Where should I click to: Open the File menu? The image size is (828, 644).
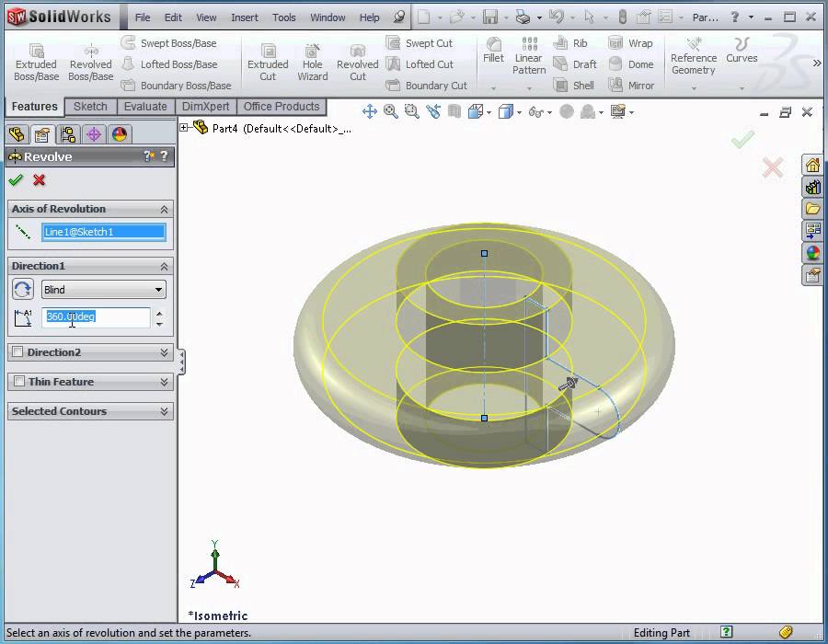(143, 17)
